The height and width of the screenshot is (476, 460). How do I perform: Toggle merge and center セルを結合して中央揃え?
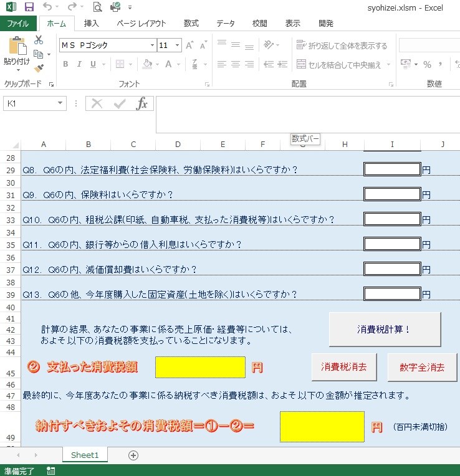pyautogui.click(x=339, y=64)
